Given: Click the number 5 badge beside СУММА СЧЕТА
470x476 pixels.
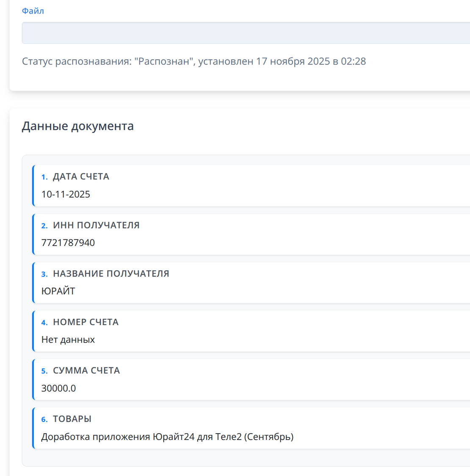Looking at the screenshot, I should pyautogui.click(x=44, y=370).
